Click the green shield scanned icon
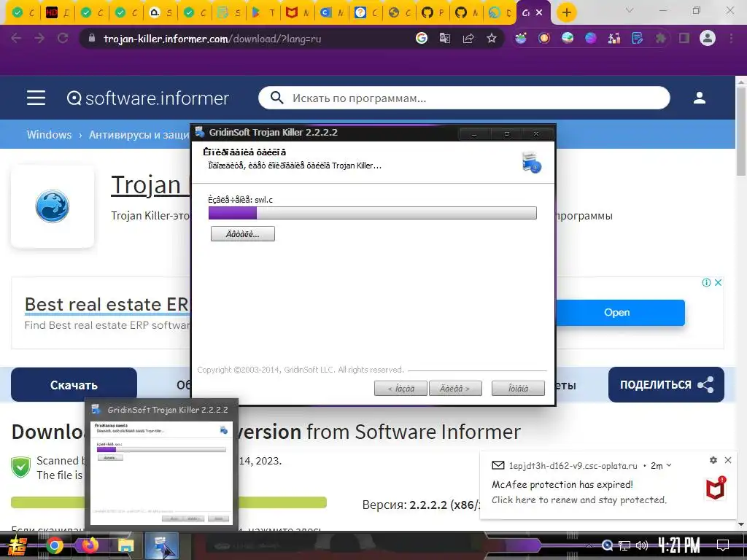Screen dimensions: 747x560 coord(21,467)
